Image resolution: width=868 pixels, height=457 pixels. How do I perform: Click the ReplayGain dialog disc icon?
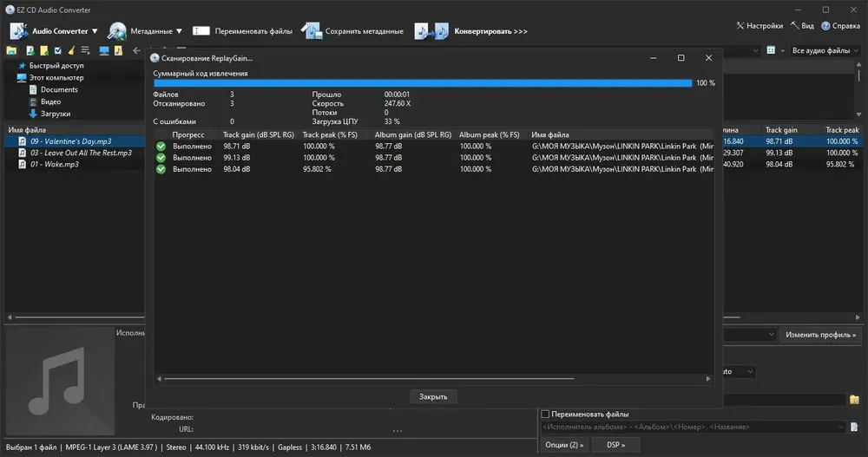tap(155, 58)
